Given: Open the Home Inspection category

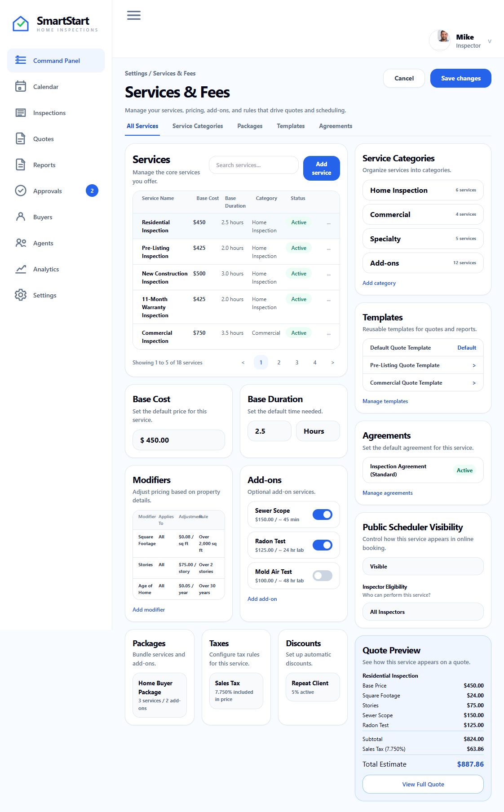Looking at the screenshot, I should pyautogui.click(x=423, y=190).
